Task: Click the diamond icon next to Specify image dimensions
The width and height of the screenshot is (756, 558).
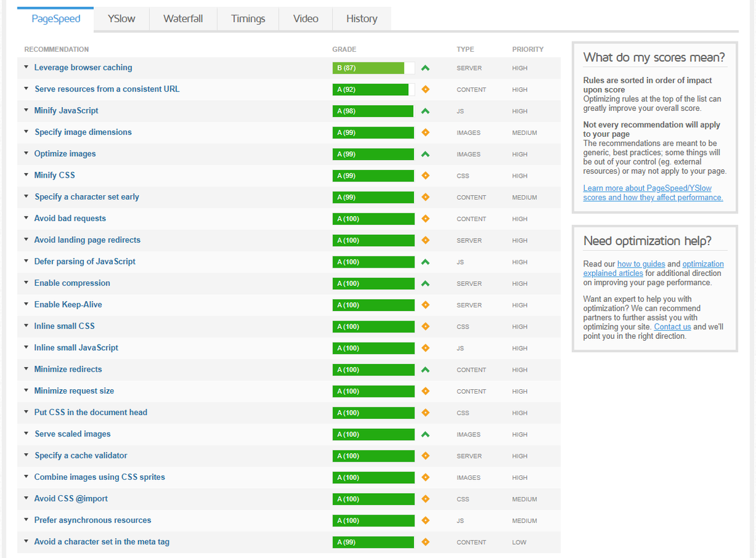Action: pos(425,132)
